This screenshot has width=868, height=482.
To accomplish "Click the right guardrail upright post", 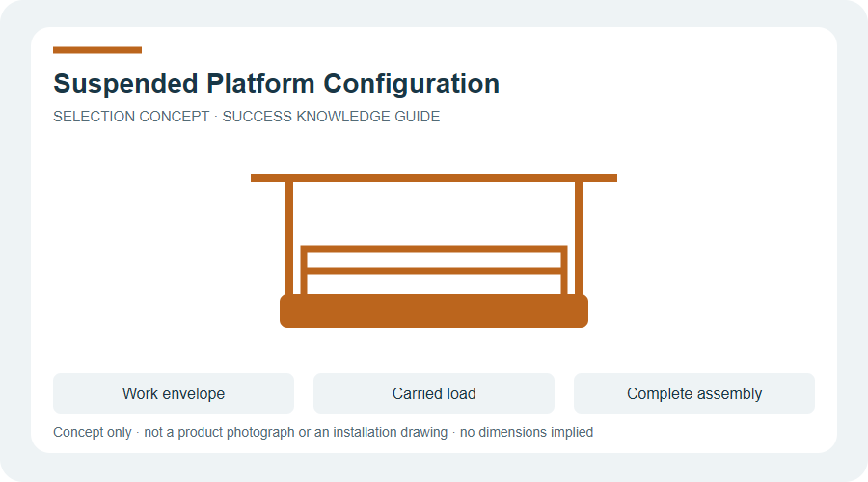I will tap(564, 270).
